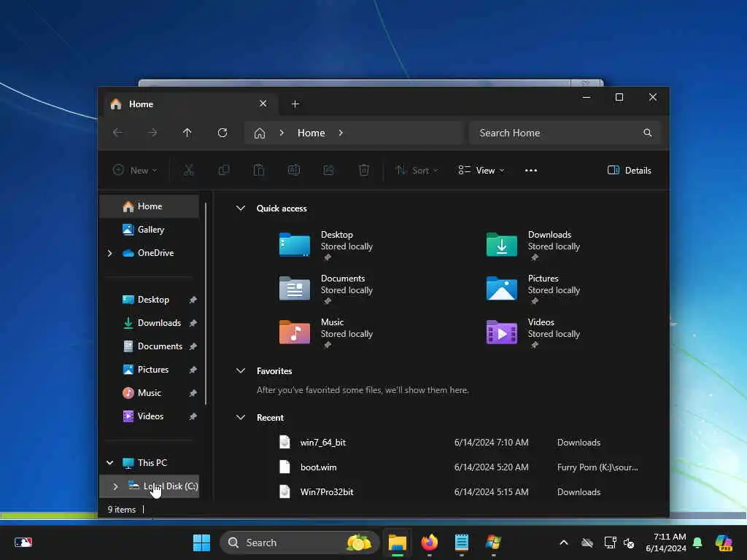Select pinned Downloads in navigation pane
This screenshot has width=747, height=560.
click(x=149, y=323)
